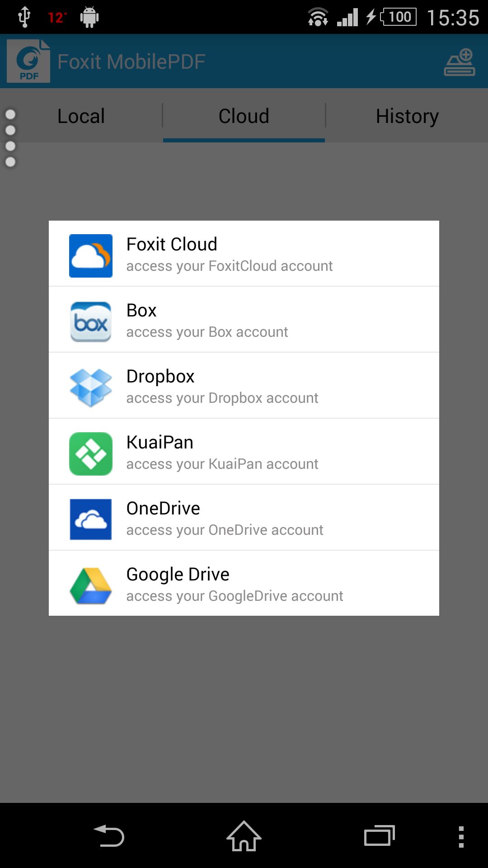Switch to the Local tab

(x=81, y=116)
